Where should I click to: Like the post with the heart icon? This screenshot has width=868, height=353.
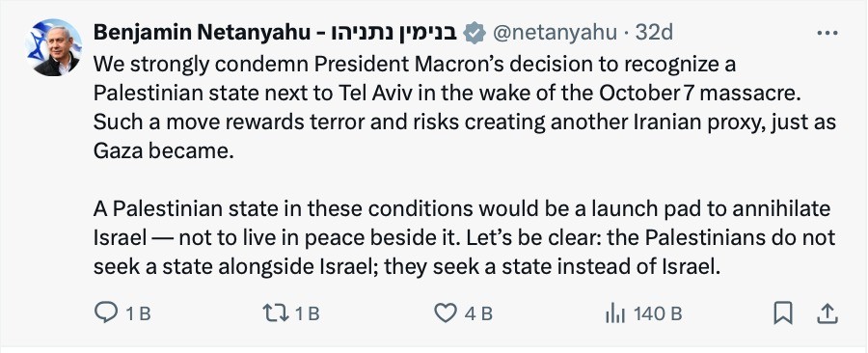tap(445, 313)
